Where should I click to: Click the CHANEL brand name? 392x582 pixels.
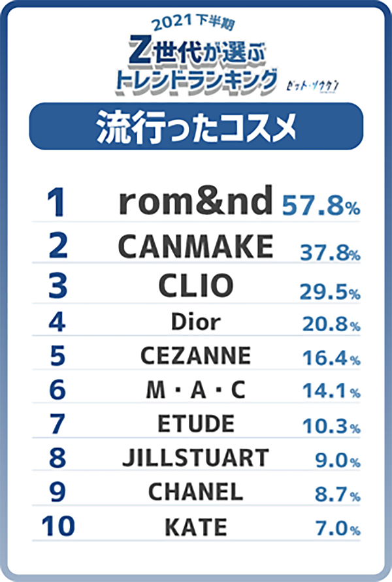coord(195,491)
